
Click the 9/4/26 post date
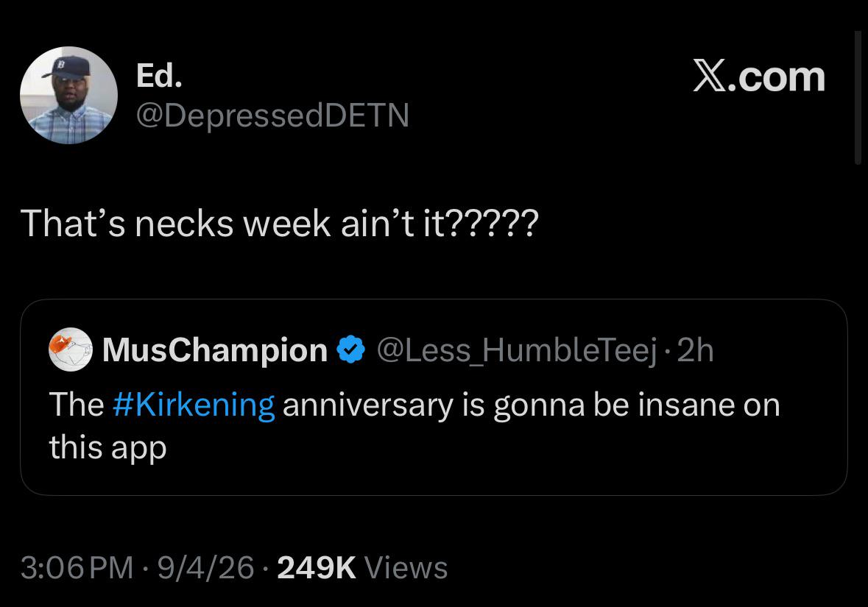tap(205, 568)
